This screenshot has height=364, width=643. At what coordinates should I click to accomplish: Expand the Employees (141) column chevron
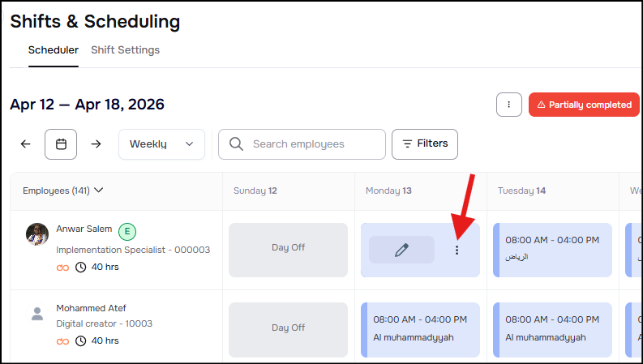coord(99,191)
